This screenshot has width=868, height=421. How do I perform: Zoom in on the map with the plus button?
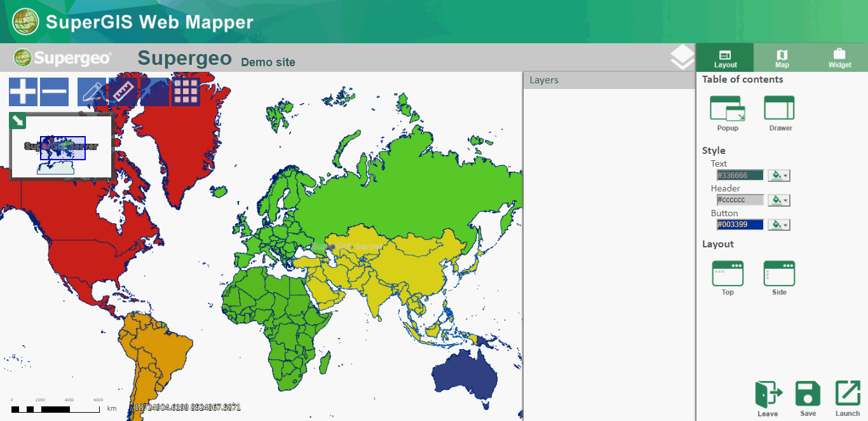coord(23,92)
